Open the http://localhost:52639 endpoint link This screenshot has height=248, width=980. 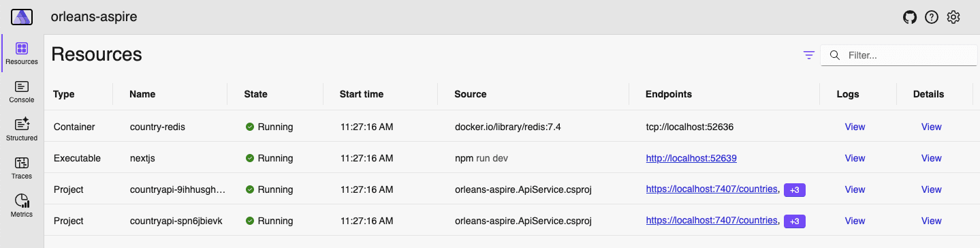tap(691, 158)
